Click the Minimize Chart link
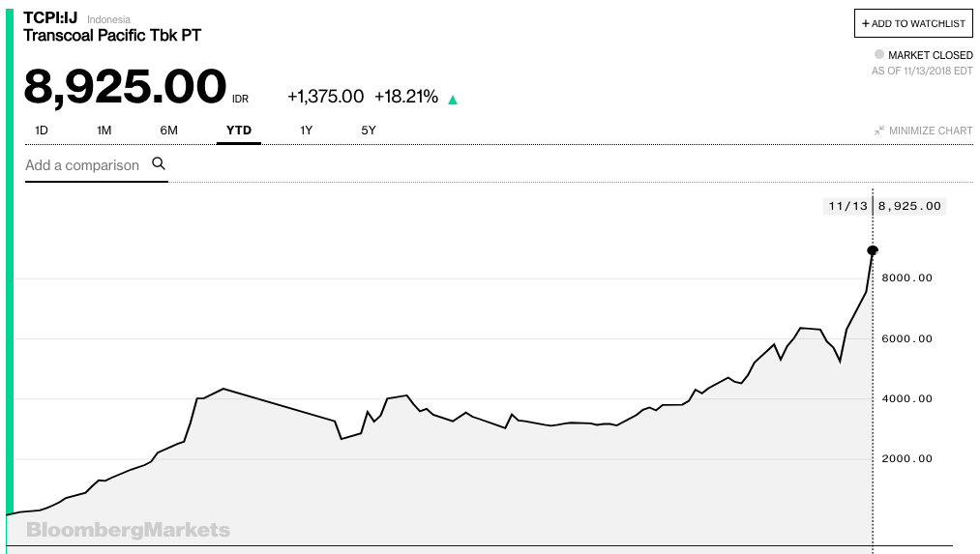The image size is (980, 554). pyautogui.click(x=930, y=131)
